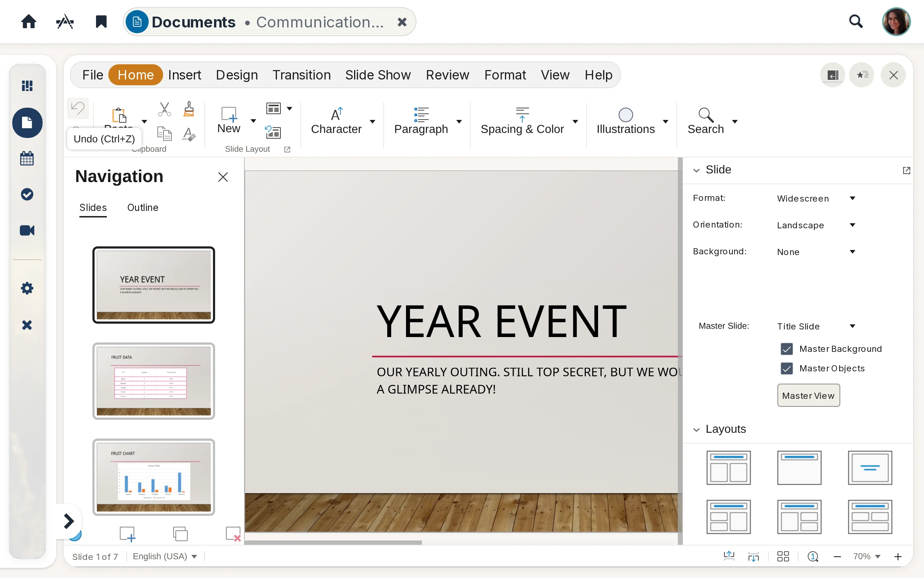
Task: Uncheck the Master Objects checkbox
Action: (786, 368)
